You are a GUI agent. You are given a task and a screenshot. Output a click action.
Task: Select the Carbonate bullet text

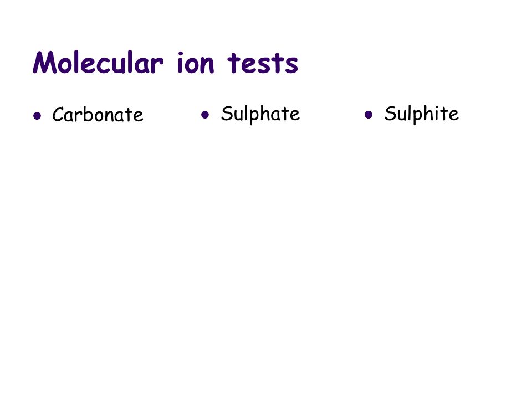pyautogui.click(x=98, y=114)
